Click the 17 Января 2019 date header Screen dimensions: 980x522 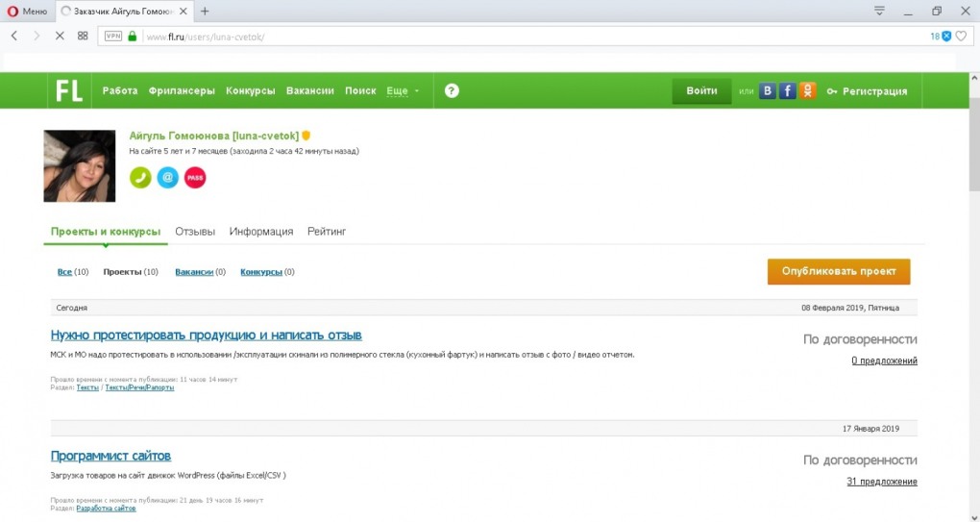870,429
